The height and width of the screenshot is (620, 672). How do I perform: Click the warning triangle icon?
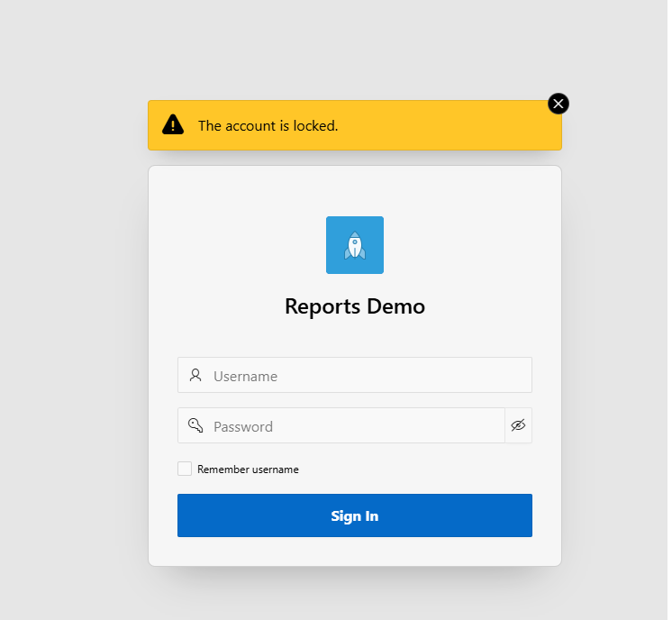173,125
